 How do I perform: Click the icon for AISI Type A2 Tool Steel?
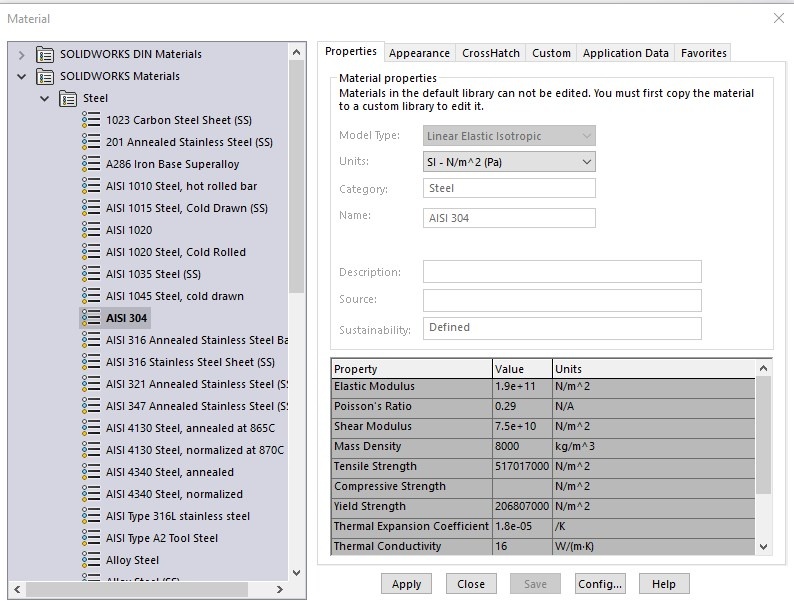pyautogui.click(x=91, y=538)
